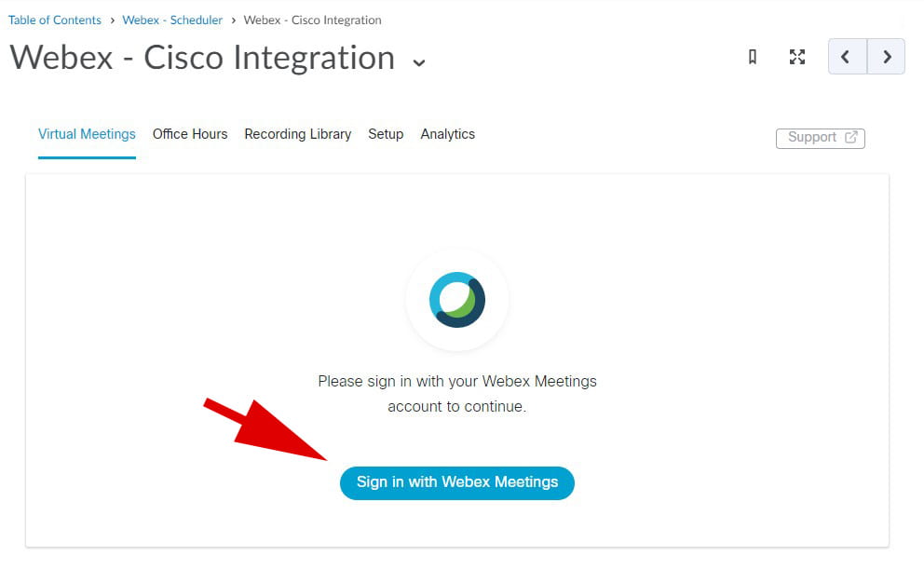The image size is (924, 569).
Task: Open the Setup tab
Action: (x=386, y=134)
